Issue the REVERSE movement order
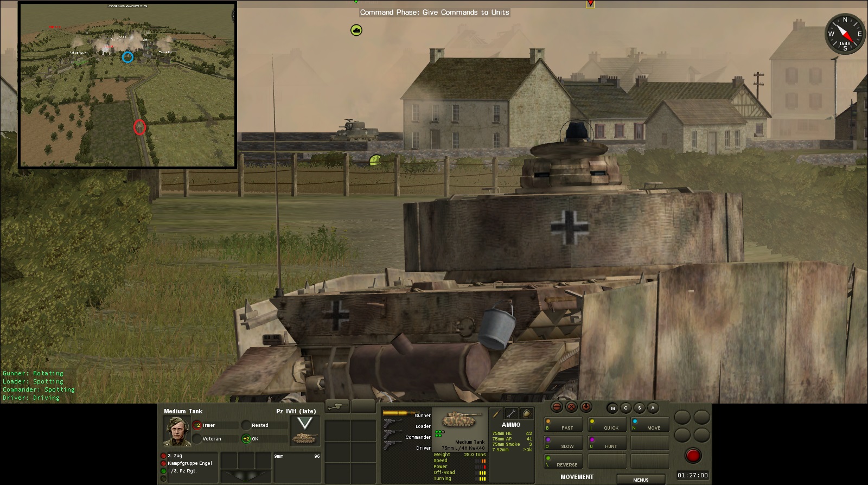This screenshot has height=486, width=868. (563, 462)
